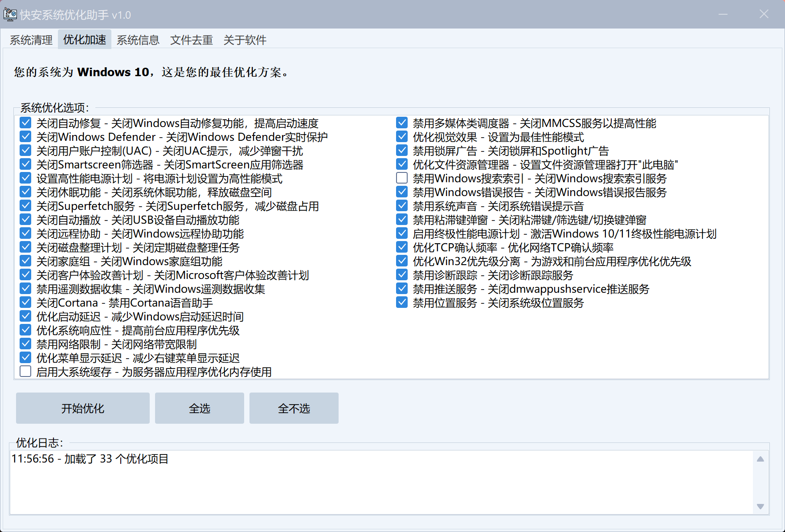Uncheck 关闭磁盘整理计划 option

click(26, 247)
